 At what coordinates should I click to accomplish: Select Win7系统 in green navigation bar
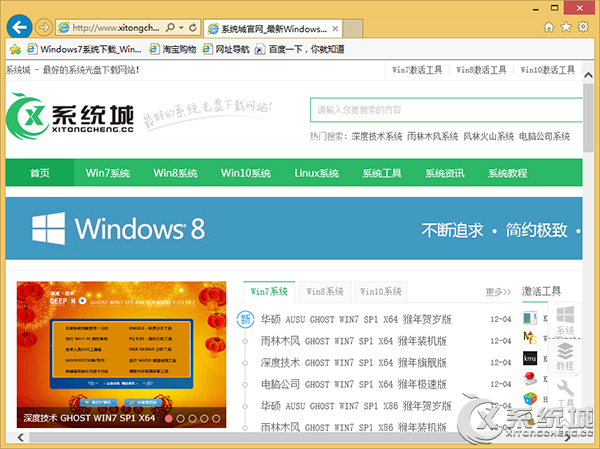coord(108,173)
